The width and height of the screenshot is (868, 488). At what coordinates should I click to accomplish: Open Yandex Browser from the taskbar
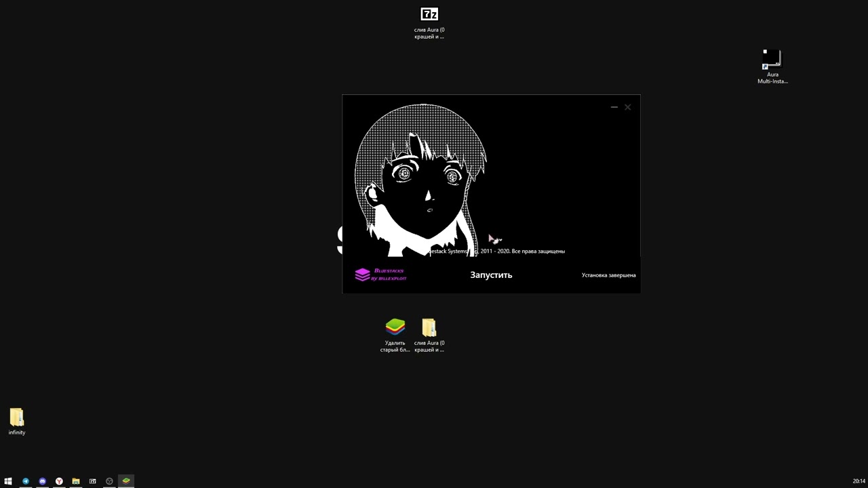(x=59, y=481)
